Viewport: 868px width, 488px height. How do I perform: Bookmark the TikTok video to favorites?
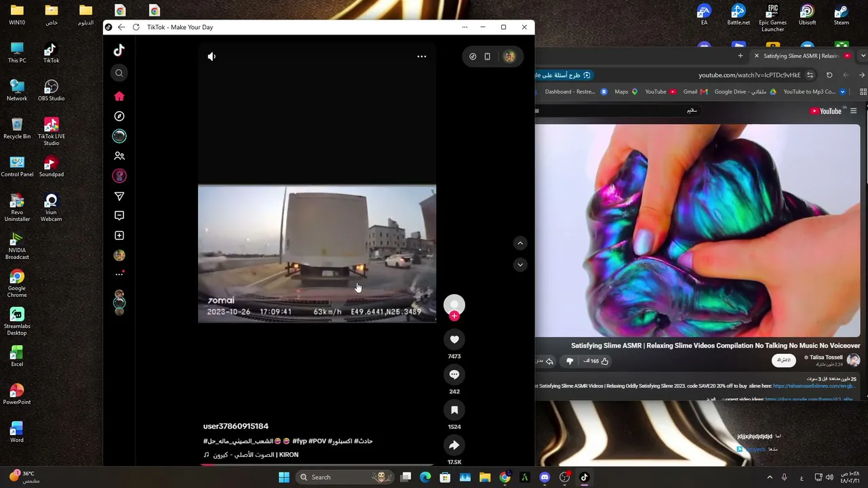coord(454,410)
